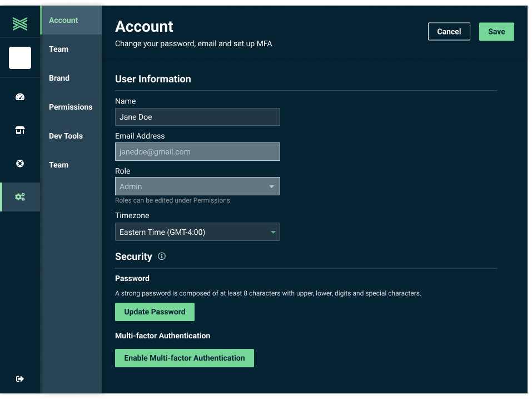Click the 'Password' section label

[132, 278]
